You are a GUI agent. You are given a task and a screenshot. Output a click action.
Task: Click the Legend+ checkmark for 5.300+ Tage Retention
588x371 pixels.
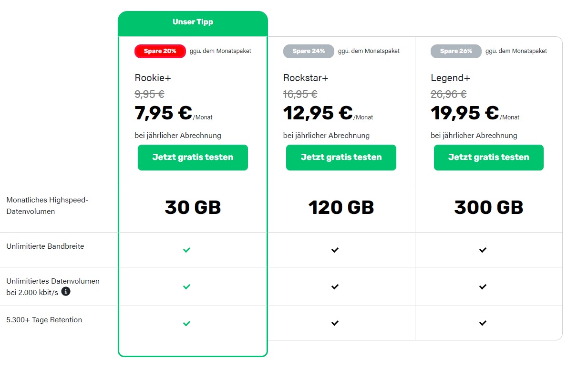tap(483, 323)
